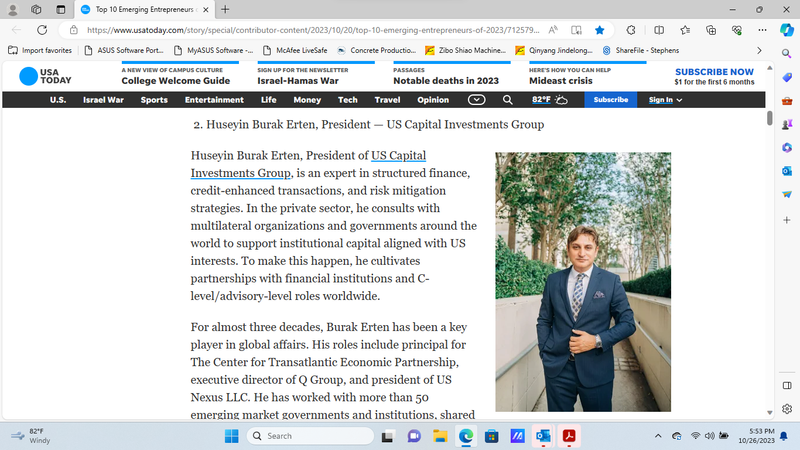Click the page vertical scrollbar thumb

point(769,118)
